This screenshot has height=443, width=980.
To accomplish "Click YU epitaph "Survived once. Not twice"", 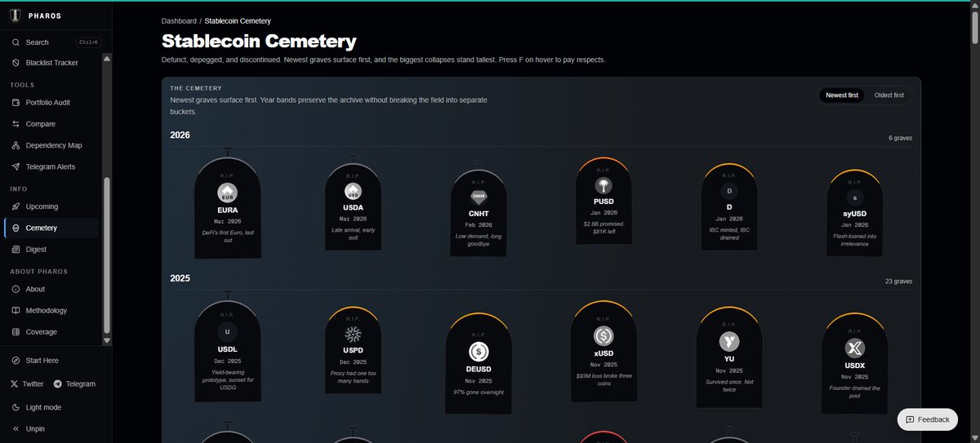I will [x=729, y=386].
